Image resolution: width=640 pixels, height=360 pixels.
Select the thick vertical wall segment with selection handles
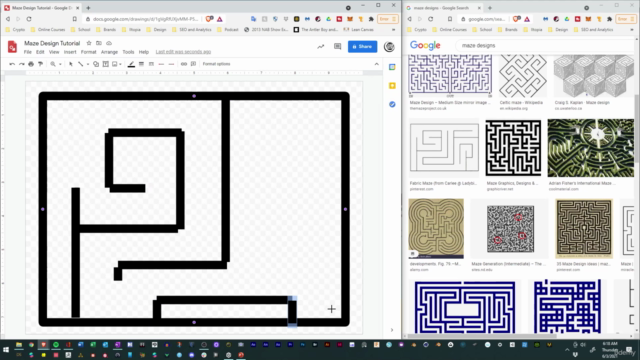292,311
